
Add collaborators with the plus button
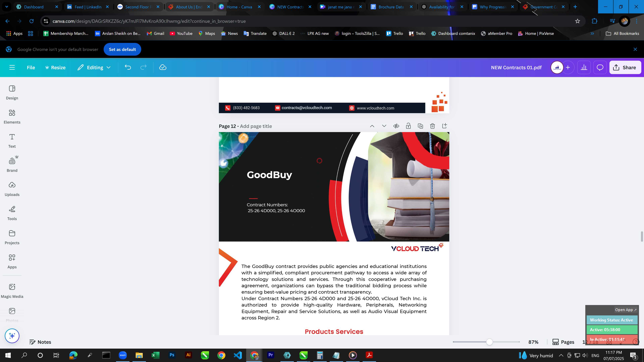pyautogui.click(x=568, y=67)
